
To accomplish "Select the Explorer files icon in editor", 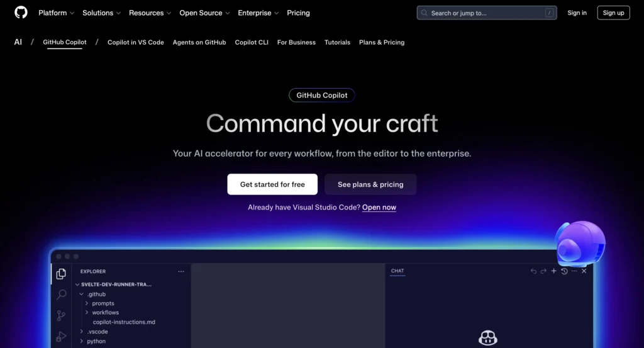I will (x=61, y=274).
